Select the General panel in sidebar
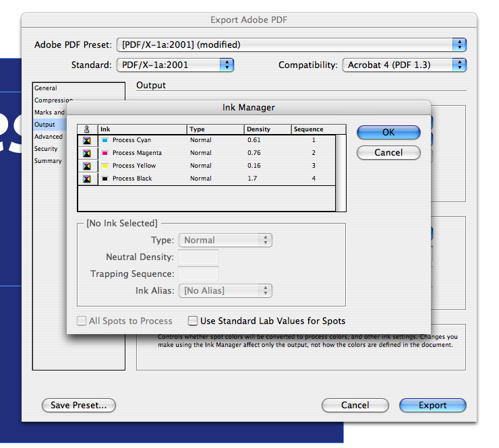499x448 pixels. point(45,88)
